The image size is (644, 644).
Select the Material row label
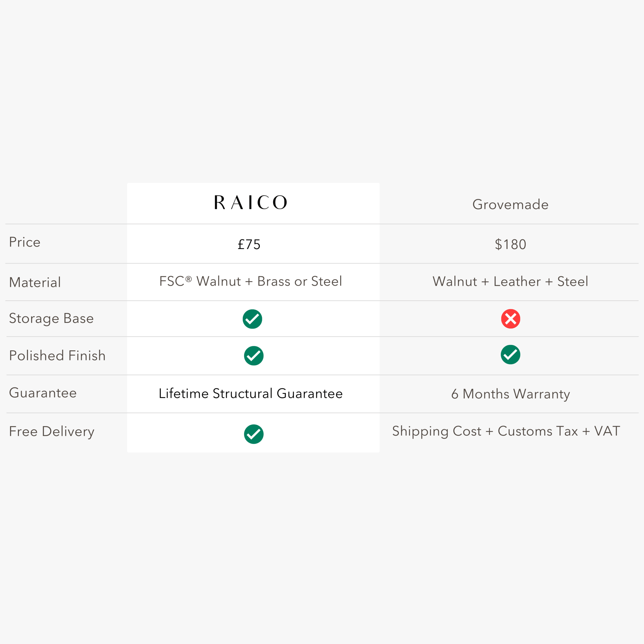click(35, 282)
